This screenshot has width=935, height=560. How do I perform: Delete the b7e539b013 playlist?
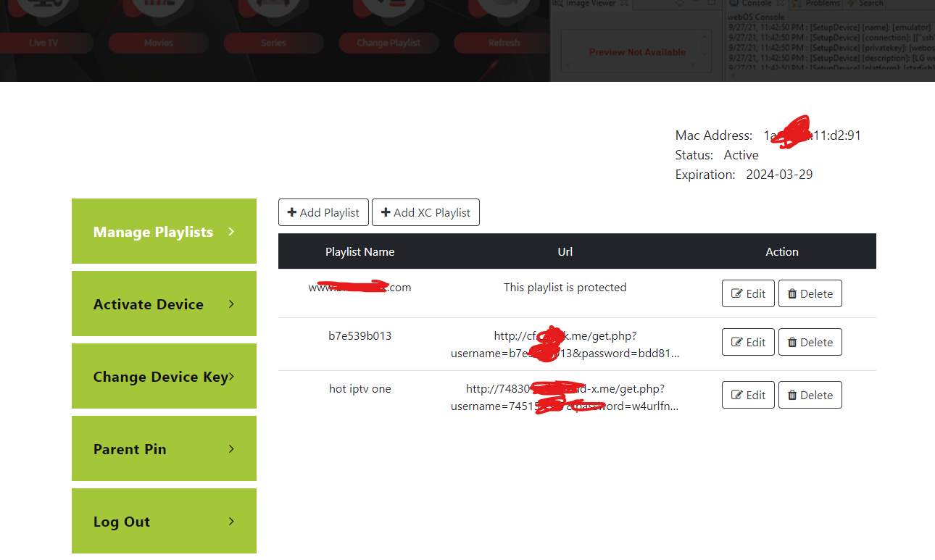tap(810, 342)
